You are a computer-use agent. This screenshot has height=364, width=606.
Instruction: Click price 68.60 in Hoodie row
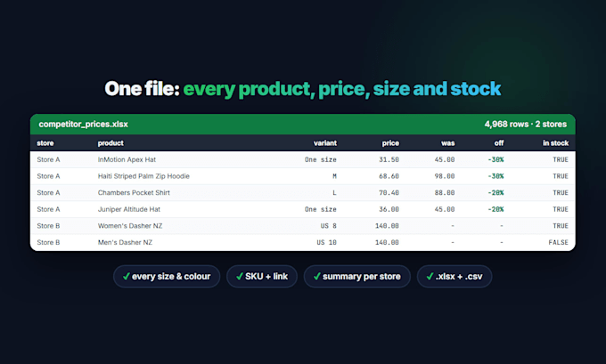coord(389,176)
